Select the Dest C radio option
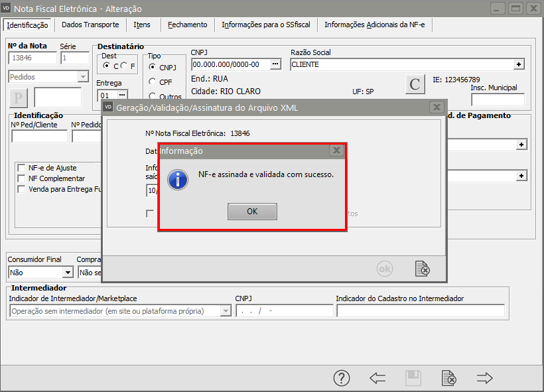 [107, 66]
